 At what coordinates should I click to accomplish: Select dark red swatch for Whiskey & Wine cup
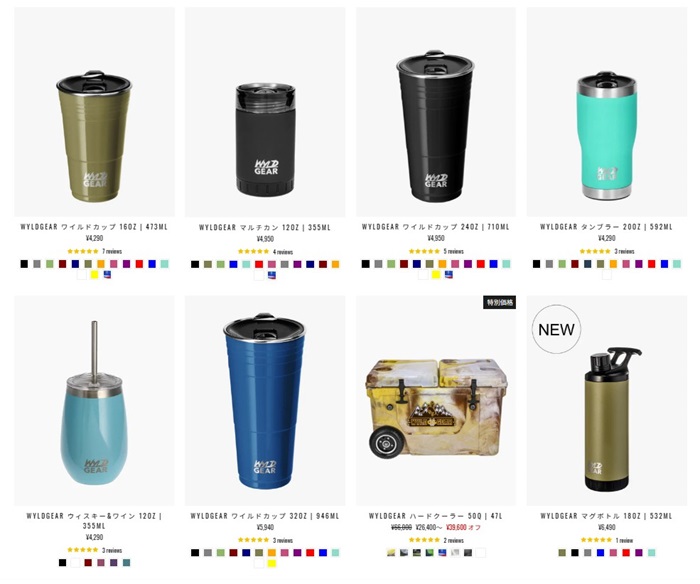pyautogui.click(x=88, y=563)
